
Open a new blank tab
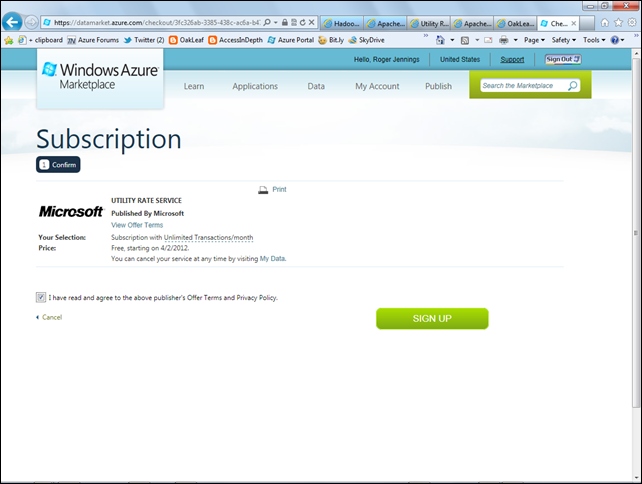coord(587,24)
